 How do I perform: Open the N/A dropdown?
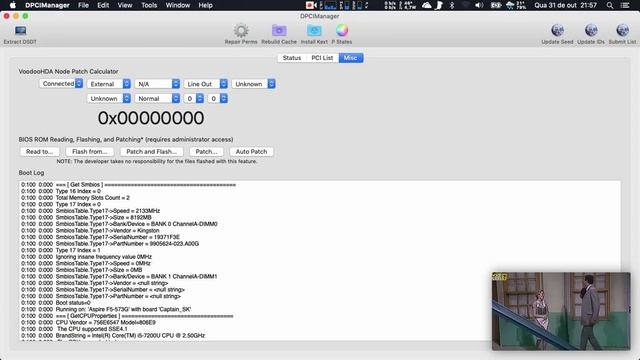157,84
